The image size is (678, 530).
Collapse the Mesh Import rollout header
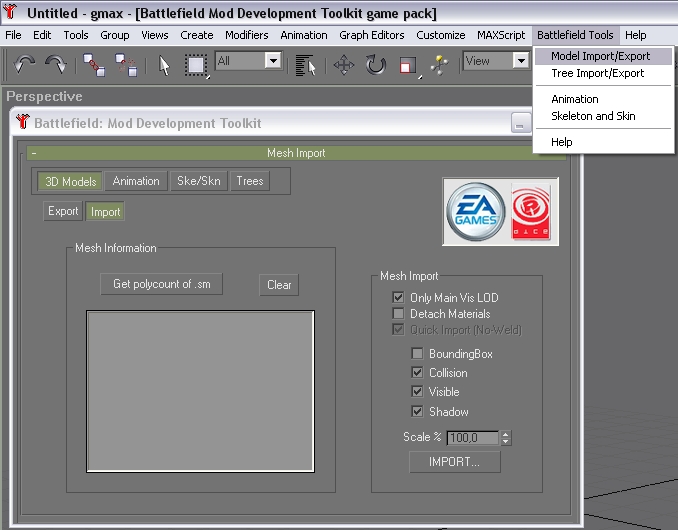pos(296,153)
